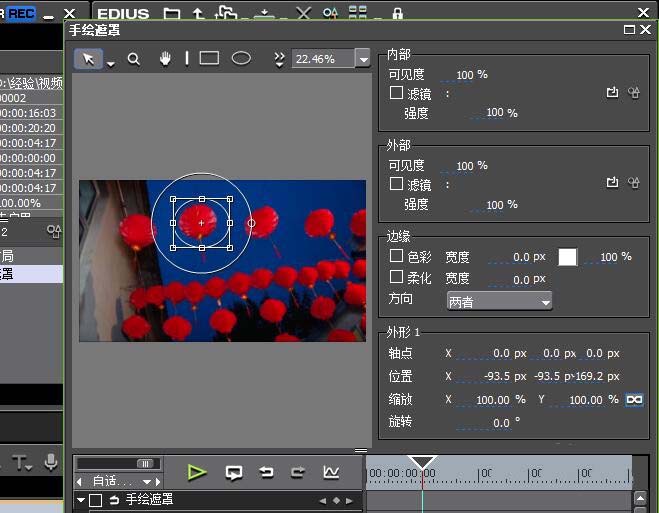The height and width of the screenshot is (513, 659).
Task: Click the timeline playhead marker
Action: (422, 462)
